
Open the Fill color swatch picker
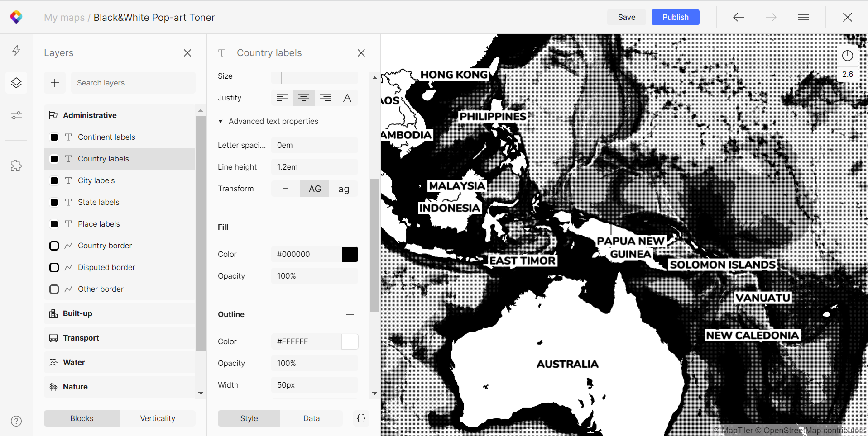(x=350, y=254)
